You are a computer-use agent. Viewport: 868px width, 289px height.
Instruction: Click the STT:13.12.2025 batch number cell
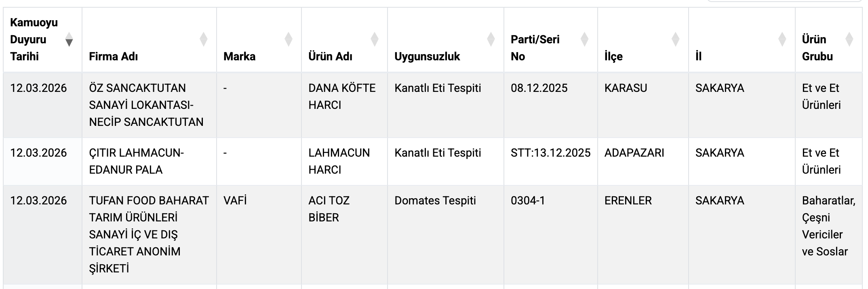coord(550,153)
